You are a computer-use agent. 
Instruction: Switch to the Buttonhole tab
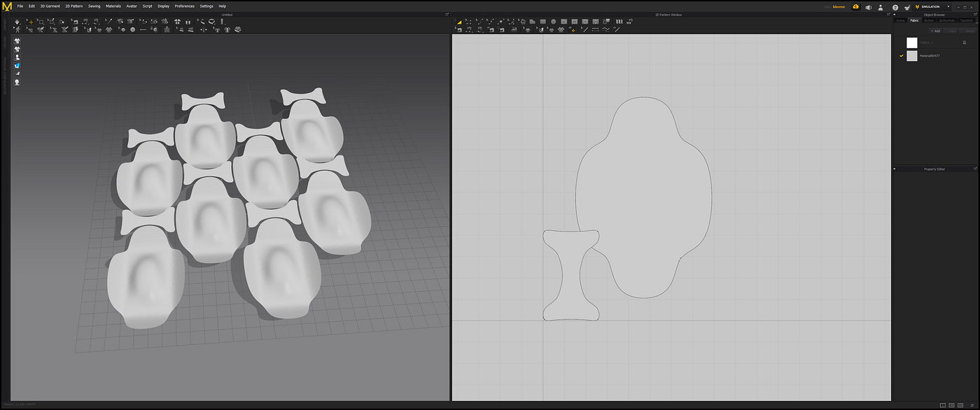click(946, 20)
